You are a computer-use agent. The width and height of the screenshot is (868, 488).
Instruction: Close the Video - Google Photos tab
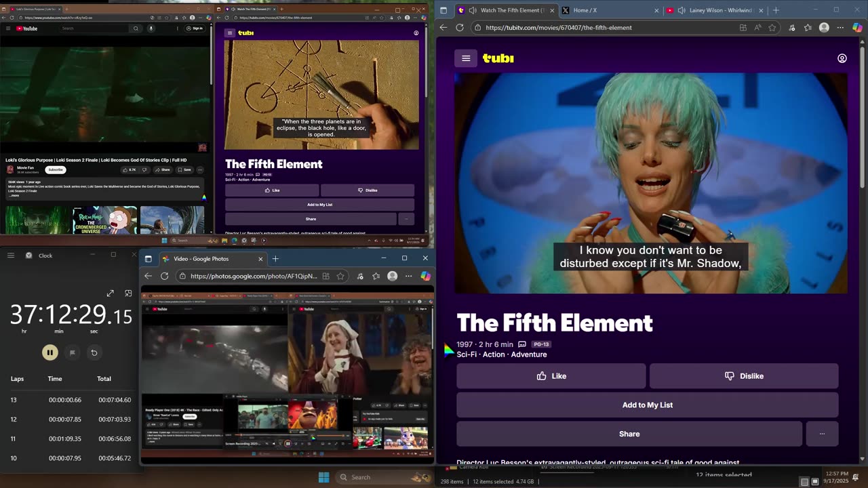[x=260, y=259]
